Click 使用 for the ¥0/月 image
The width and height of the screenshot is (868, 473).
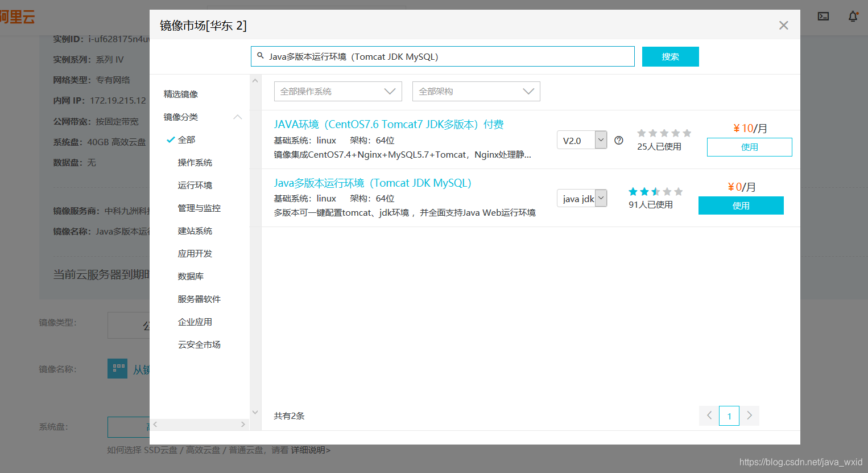pyautogui.click(x=741, y=205)
